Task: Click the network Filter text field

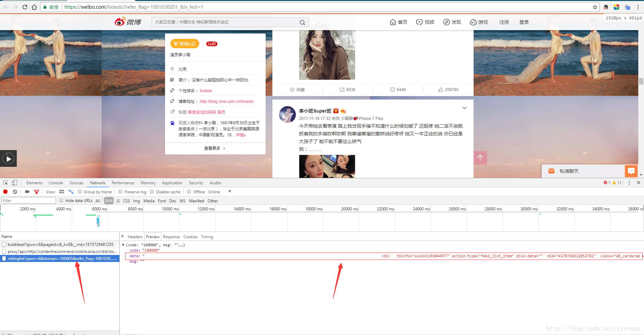Action: click(x=29, y=201)
